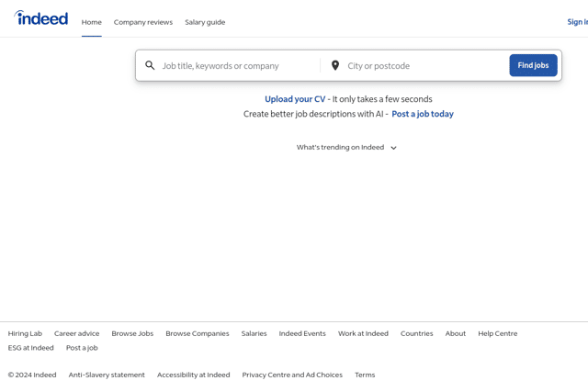Screen dimensions: 588x392
Task: Open Countries footer link
Action: [x=416, y=333]
